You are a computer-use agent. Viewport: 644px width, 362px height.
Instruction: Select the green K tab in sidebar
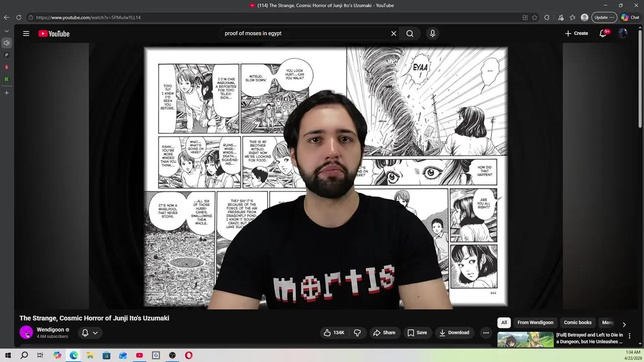click(x=7, y=79)
